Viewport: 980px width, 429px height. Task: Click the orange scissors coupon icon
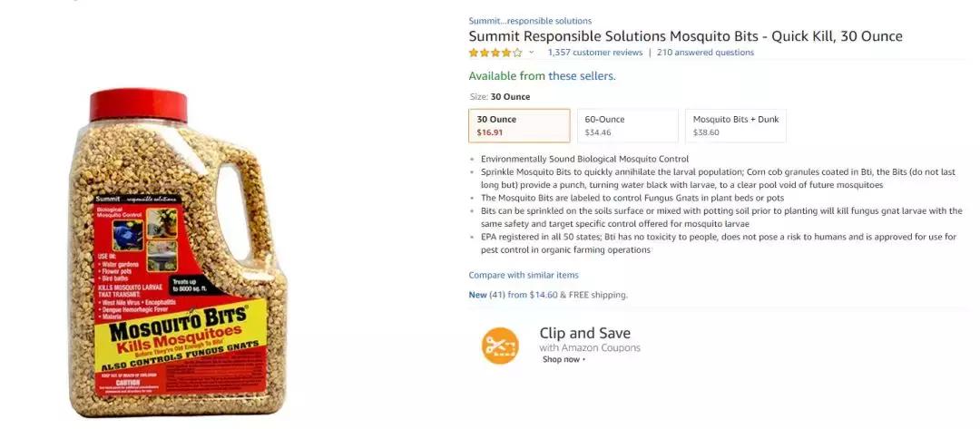pos(500,346)
